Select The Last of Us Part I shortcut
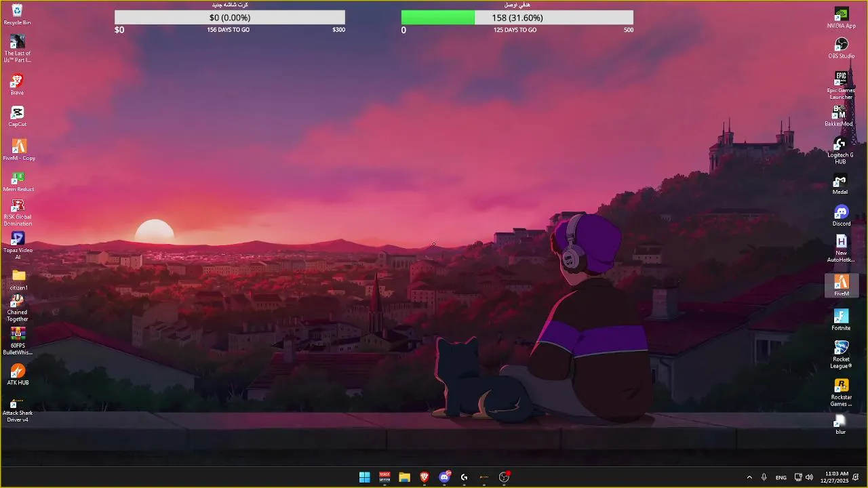This screenshot has height=488, width=868. 18,48
